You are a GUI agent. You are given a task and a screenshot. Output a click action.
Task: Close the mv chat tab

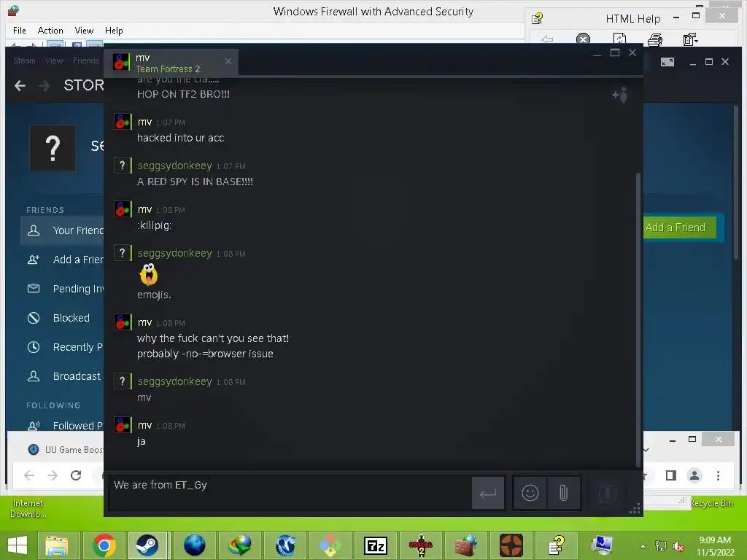[x=228, y=61]
